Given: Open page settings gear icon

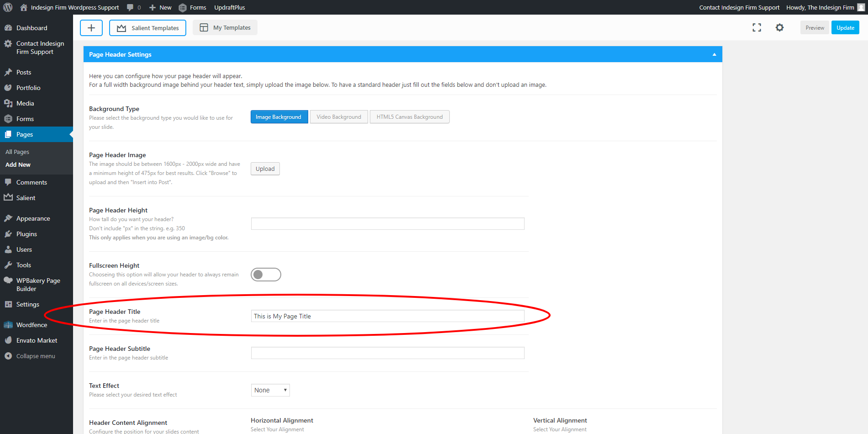Looking at the screenshot, I should pos(779,28).
